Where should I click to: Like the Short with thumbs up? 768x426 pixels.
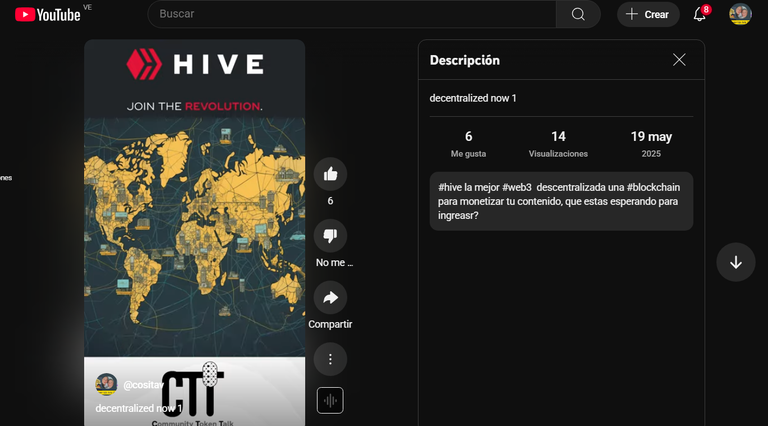point(330,174)
